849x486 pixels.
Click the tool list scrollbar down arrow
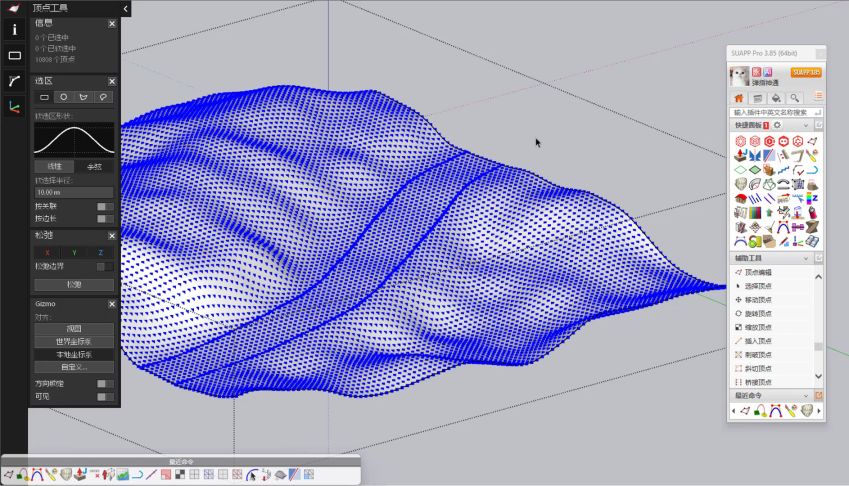coord(819,376)
